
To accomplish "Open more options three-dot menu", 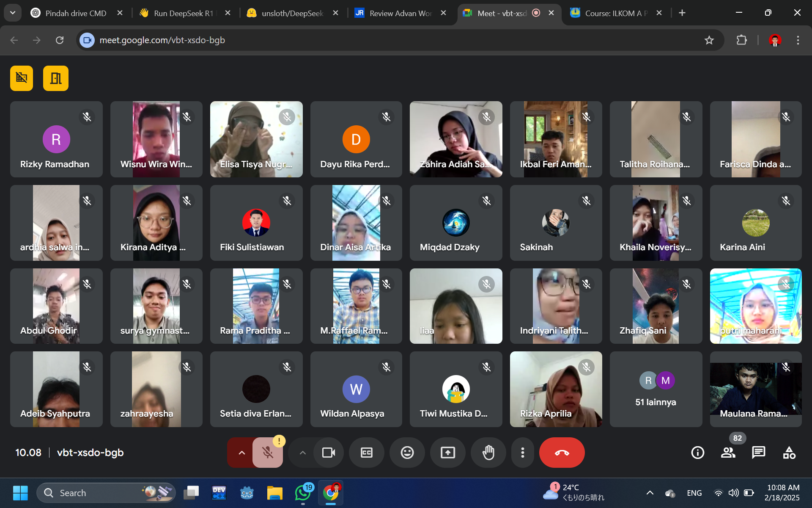I will click(523, 453).
